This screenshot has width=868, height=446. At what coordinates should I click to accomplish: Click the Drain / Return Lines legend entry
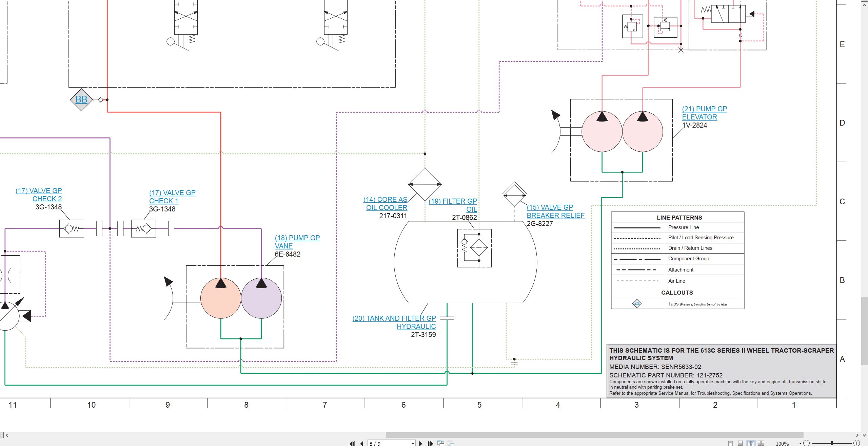pyautogui.click(x=690, y=248)
